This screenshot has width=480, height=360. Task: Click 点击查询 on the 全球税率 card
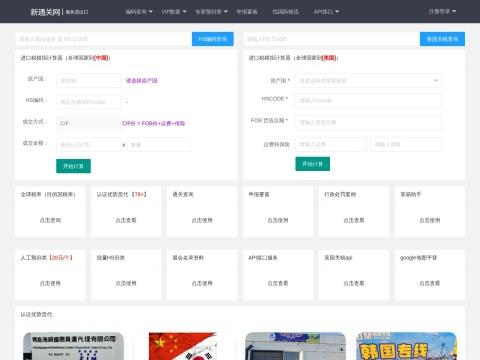point(50,220)
